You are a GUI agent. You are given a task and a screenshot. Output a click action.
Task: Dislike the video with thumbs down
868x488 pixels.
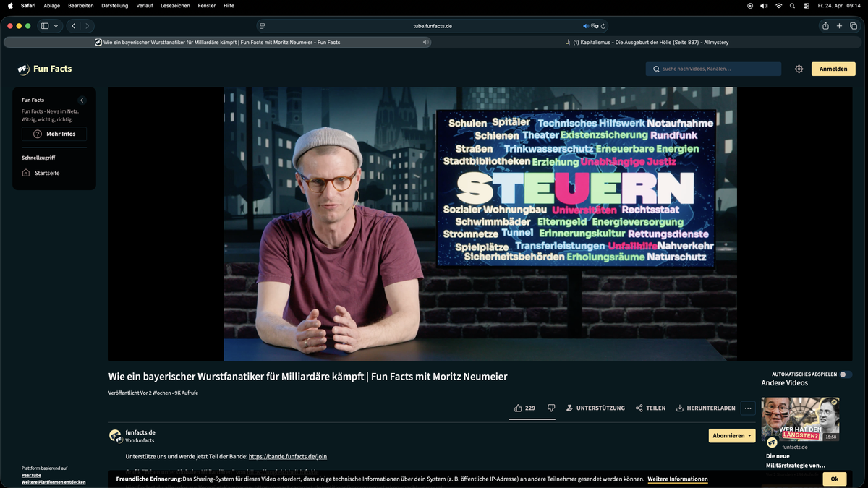(x=551, y=408)
